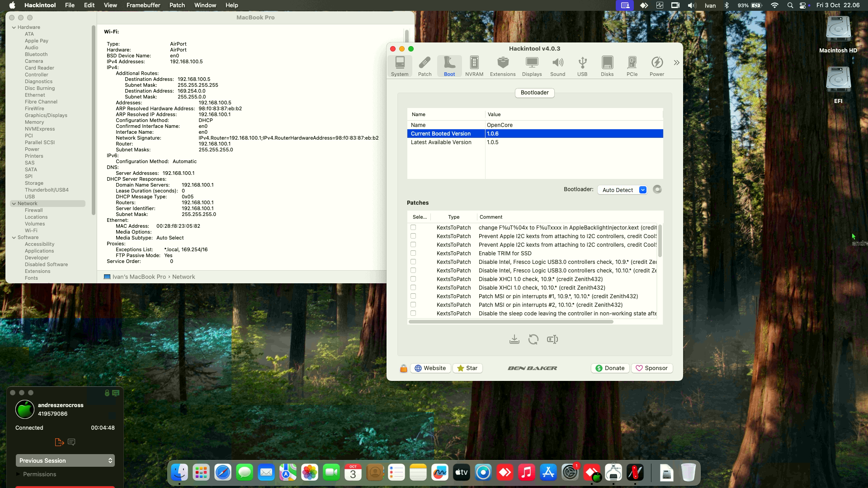Check Disable XHCI 1.0 check 10.10 checkbox
The height and width of the screenshot is (488, 868).
413,287
